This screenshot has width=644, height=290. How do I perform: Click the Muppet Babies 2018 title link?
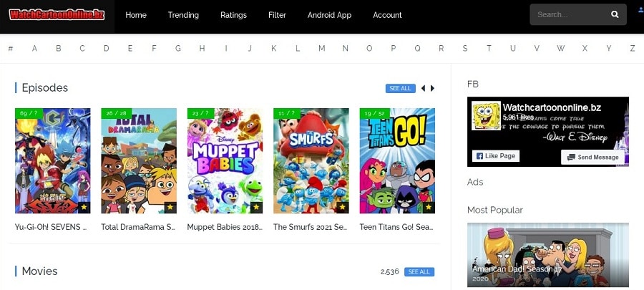click(x=225, y=227)
